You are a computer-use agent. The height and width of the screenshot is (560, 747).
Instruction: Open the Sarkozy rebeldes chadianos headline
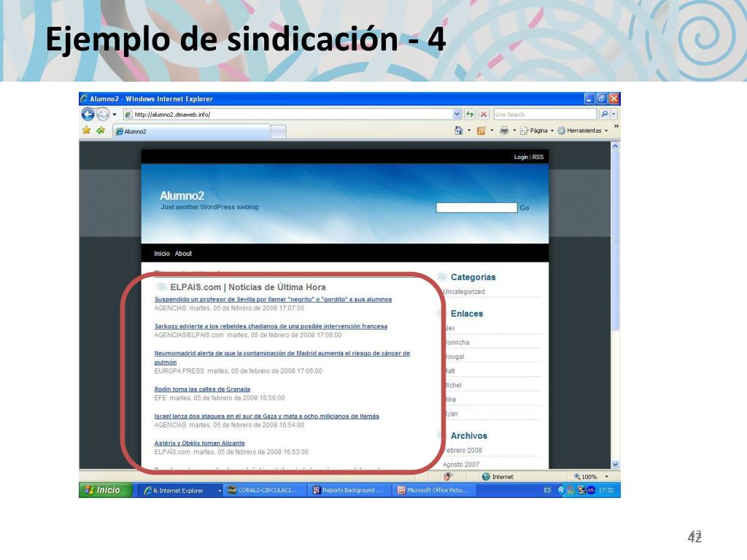tap(271, 327)
